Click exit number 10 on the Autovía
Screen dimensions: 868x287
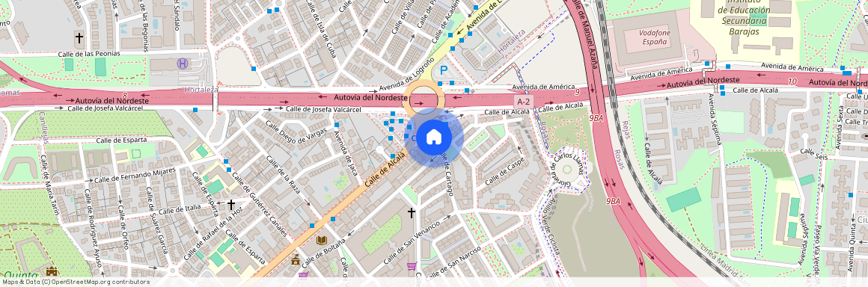click(x=792, y=81)
